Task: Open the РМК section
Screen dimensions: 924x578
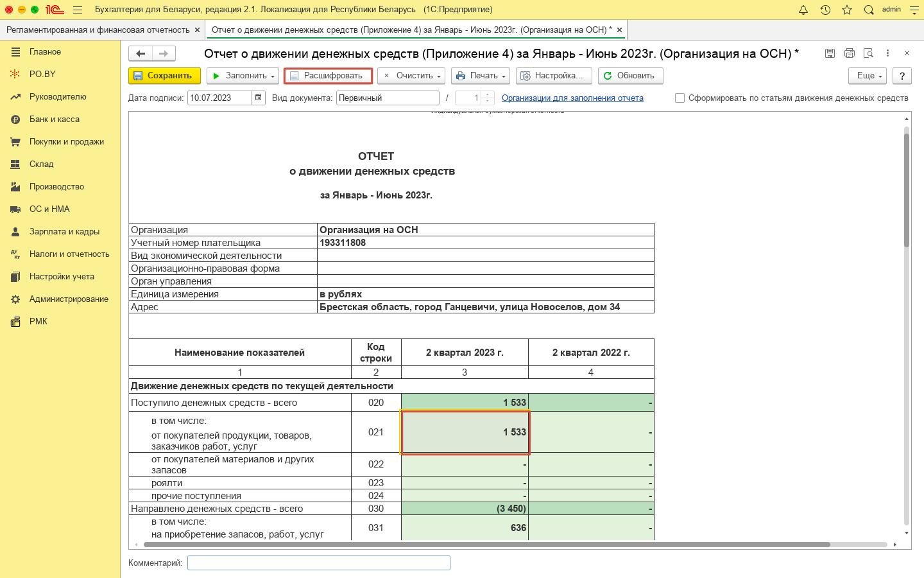Action: 60,321
